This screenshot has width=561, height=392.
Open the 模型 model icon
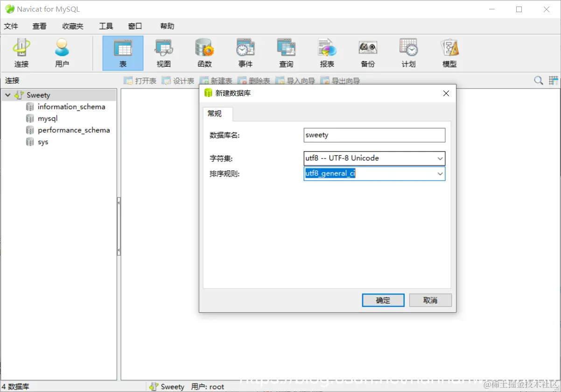(x=449, y=53)
